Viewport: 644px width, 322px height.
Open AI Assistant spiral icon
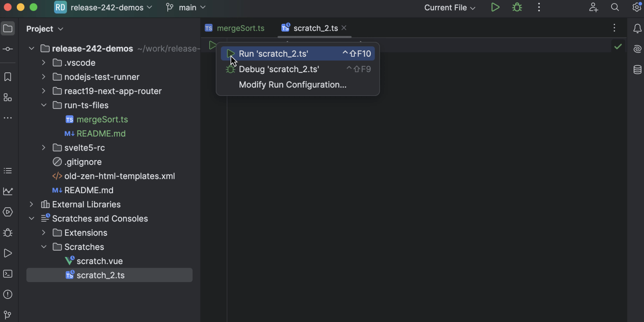[x=637, y=49]
